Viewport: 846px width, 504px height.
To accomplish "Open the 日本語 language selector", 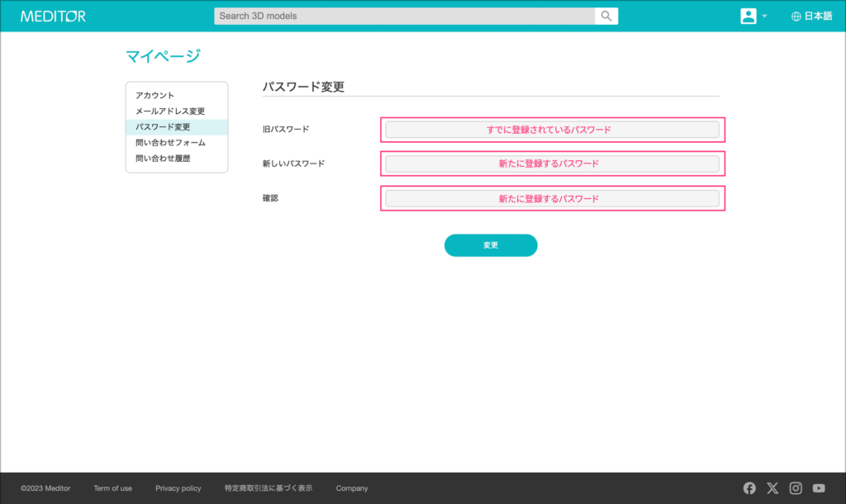I will [818, 16].
